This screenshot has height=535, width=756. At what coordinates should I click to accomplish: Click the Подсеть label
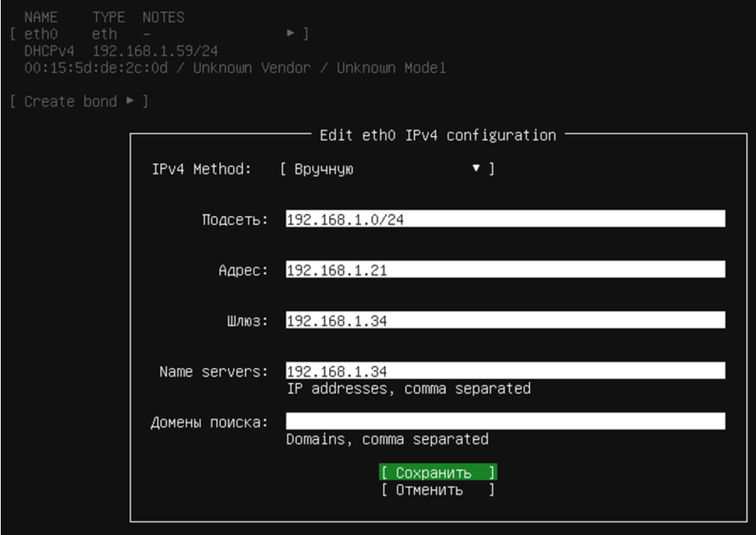pyautogui.click(x=235, y=220)
